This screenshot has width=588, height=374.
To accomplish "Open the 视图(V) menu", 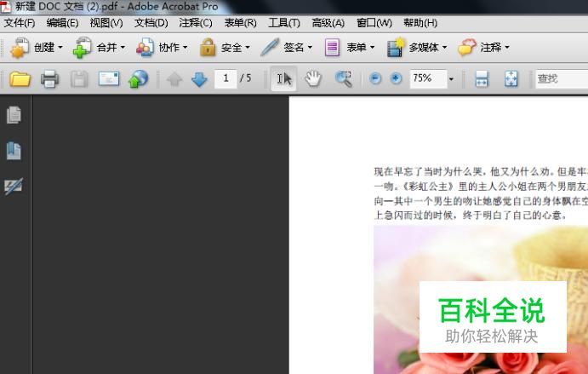I will click(106, 23).
